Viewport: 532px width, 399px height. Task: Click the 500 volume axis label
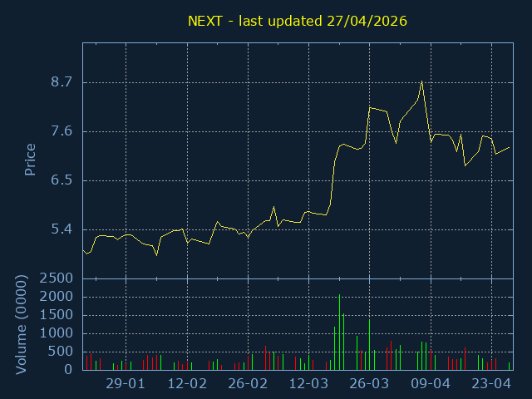(x=60, y=352)
